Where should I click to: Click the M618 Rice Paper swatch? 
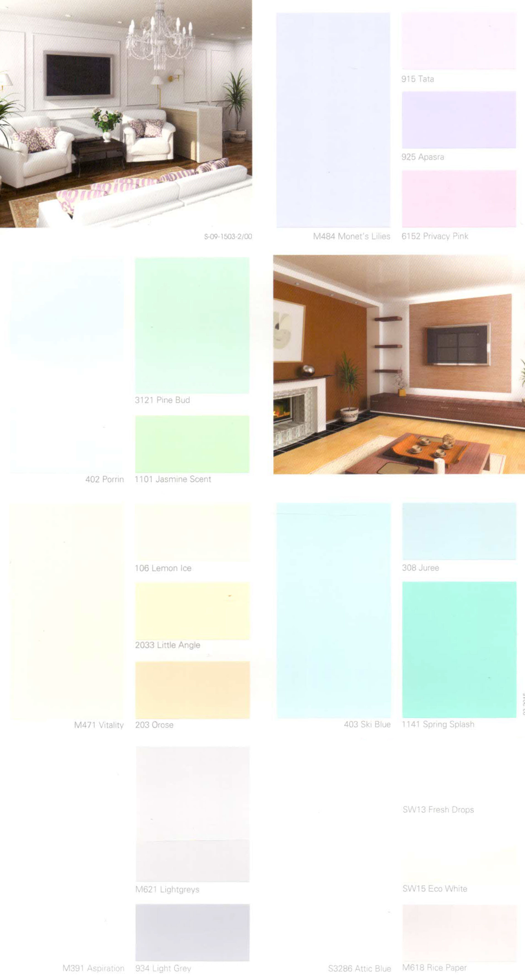click(x=459, y=933)
